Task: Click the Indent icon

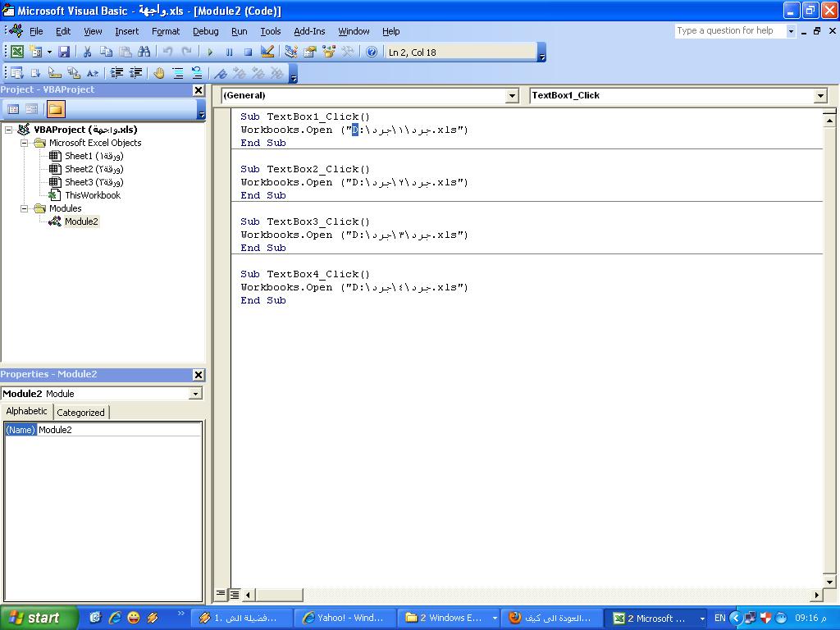Action: coord(116,73)
